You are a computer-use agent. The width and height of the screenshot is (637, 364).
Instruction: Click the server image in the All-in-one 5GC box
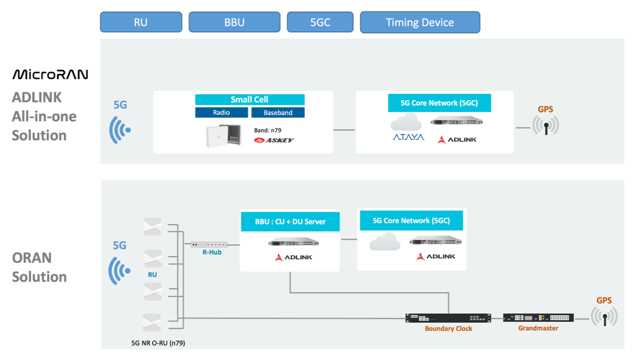457,121
